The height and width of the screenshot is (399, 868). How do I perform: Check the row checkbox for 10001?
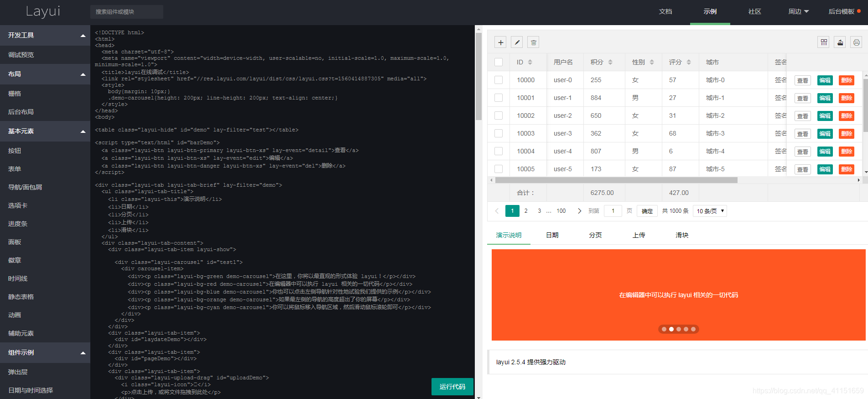(x=499, y=98)
